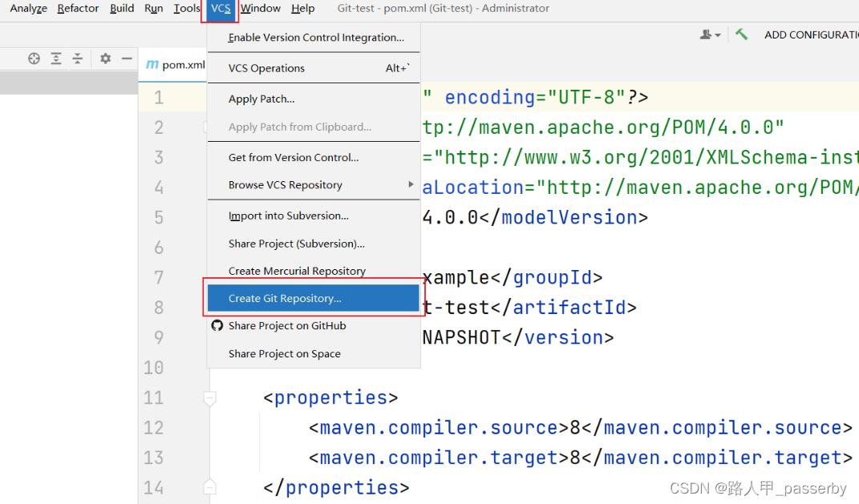The width and height of the screenshot is (859, 504).
Task: Open the Refactor menu
Action: tap(78, 8)
